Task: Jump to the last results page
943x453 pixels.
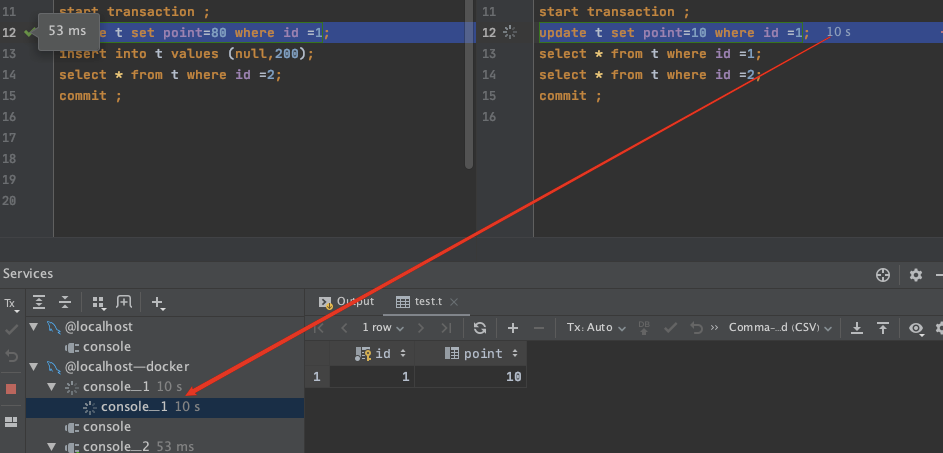Action: [x=446, y=327]
